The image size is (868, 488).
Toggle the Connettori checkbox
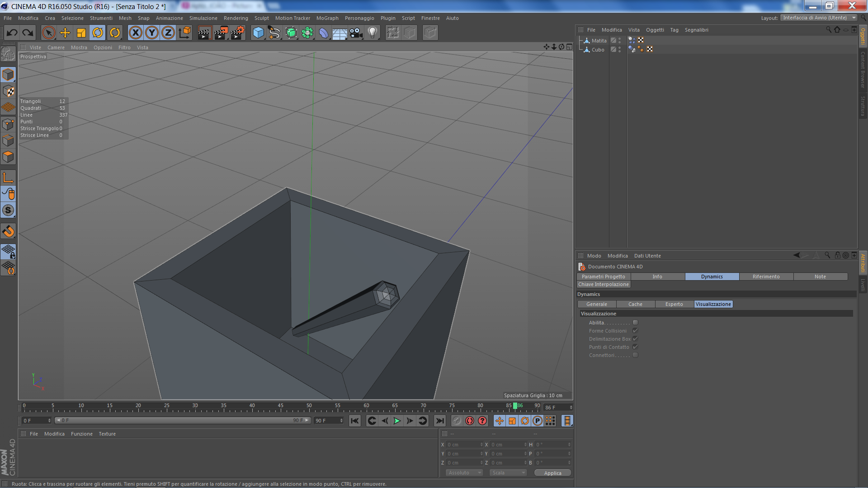[635, 355]
